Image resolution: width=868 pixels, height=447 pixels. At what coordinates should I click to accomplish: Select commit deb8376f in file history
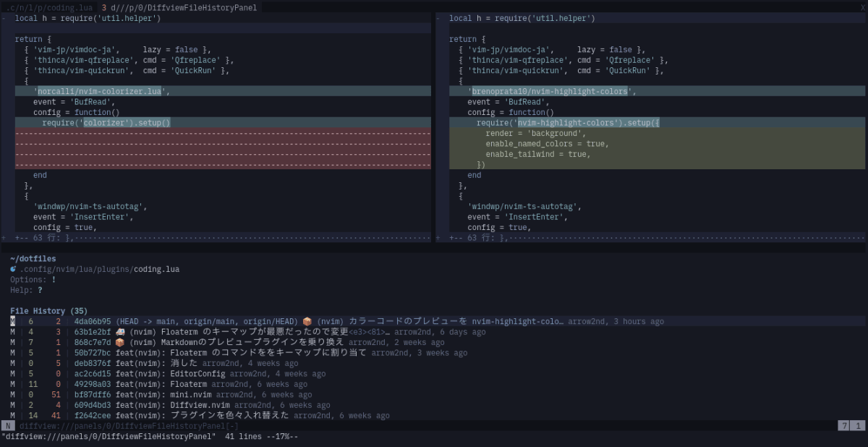93,363
